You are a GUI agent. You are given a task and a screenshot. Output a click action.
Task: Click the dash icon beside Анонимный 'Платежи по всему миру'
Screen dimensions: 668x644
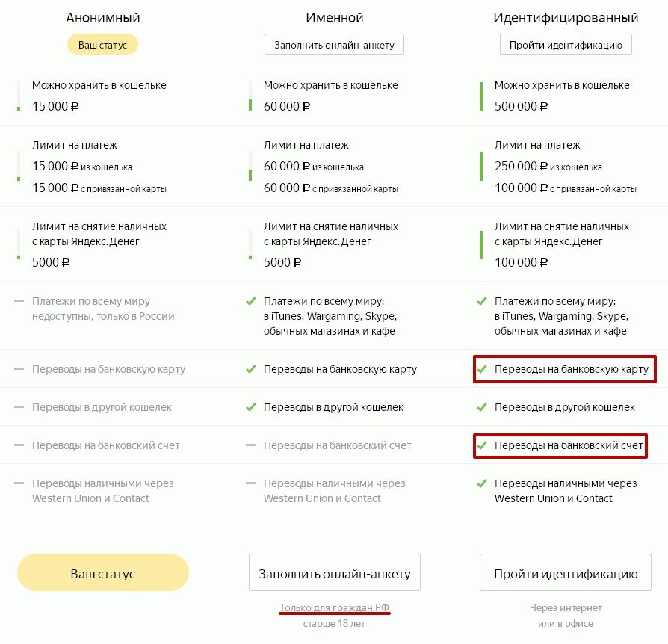click(x=19, y=301)
